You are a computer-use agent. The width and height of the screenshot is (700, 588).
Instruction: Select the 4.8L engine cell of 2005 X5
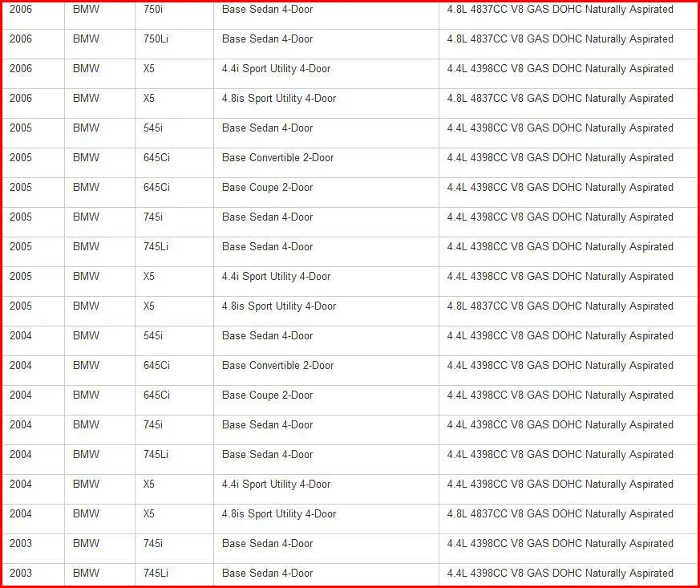click(560, 306)
